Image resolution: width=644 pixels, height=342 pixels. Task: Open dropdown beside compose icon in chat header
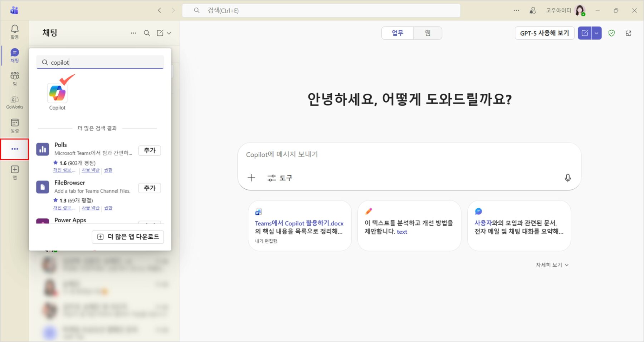169,33
